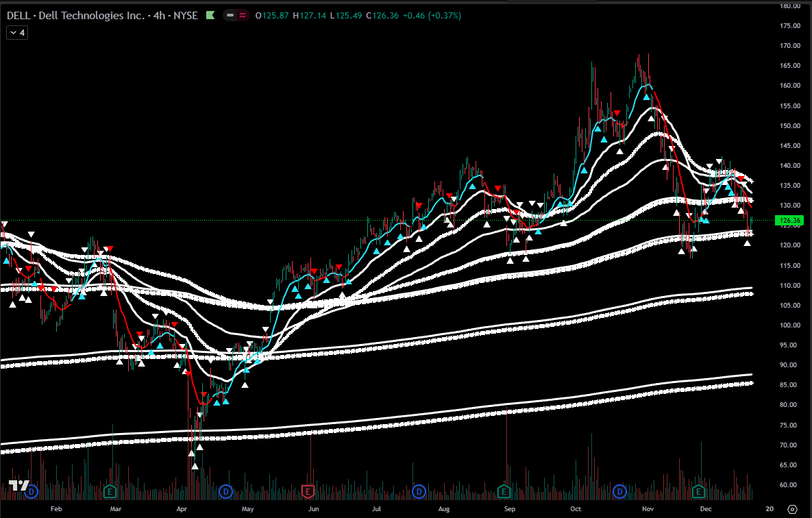The height and width of the screenshot is (518, 812).
Task: Open the green earnings marker before Sep
Action: coord(504,491)
